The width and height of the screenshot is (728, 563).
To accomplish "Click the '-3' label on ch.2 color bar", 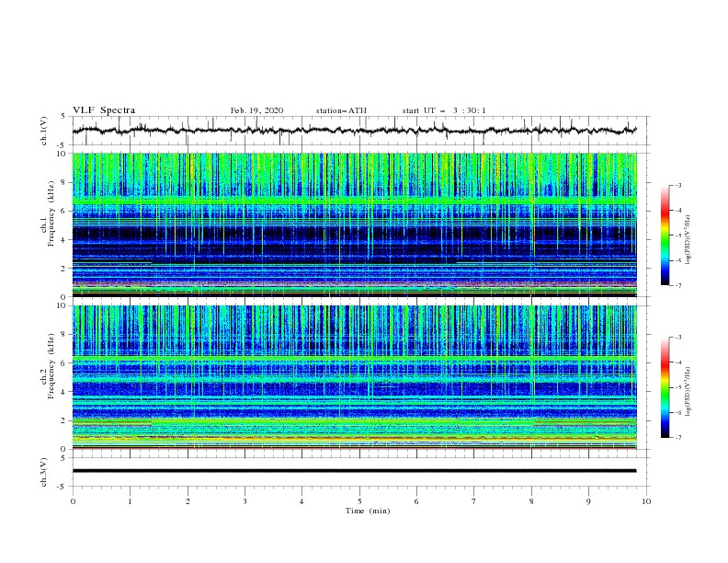I will pos(677,338).
